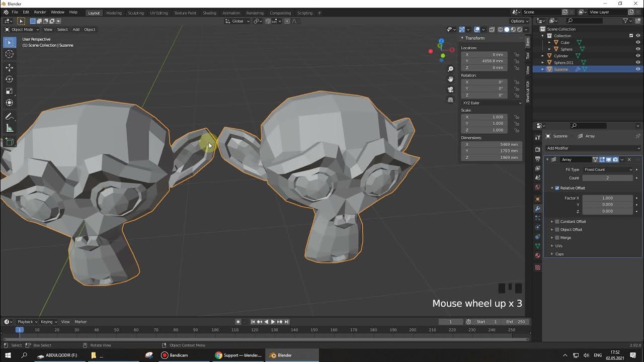Enable the Merge checkbox
Screen dimensions: 644x362
557,238
